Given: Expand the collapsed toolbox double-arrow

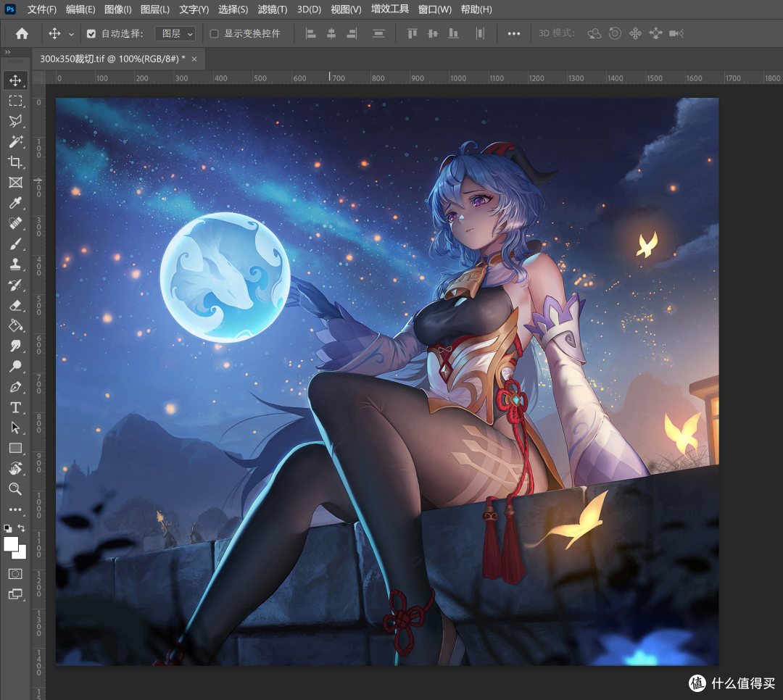Looking at the screenshot, I should [x=7, y=52].
